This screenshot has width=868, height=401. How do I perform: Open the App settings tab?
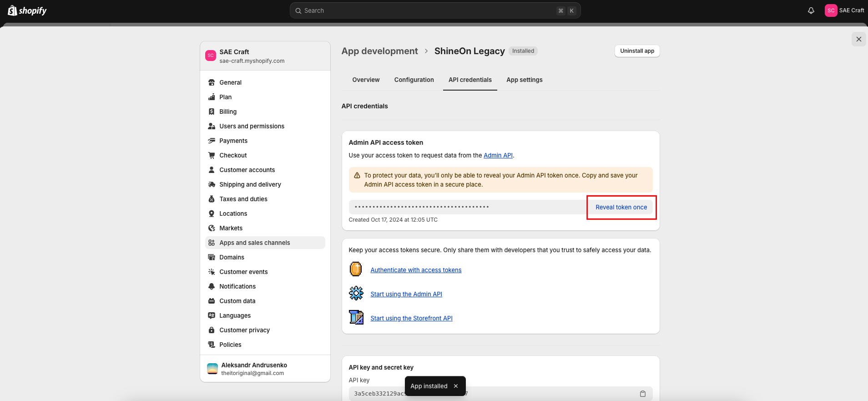click(x=525, y=80)
